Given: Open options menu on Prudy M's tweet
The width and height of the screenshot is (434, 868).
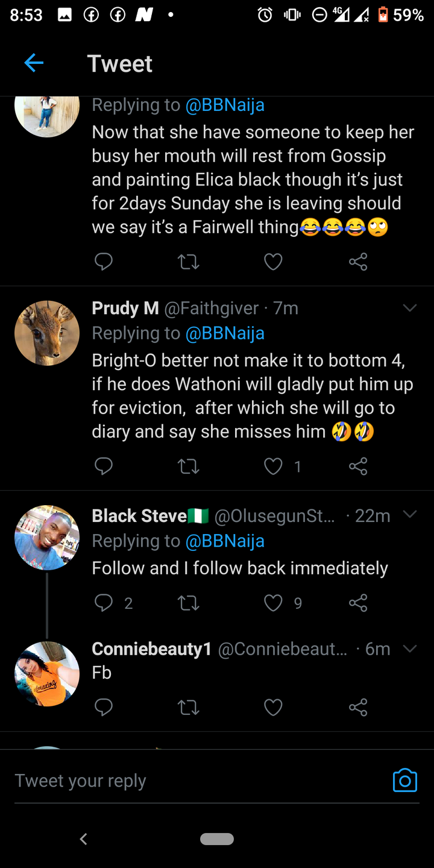Looking at the screenshot, I should tap(410, 308).
